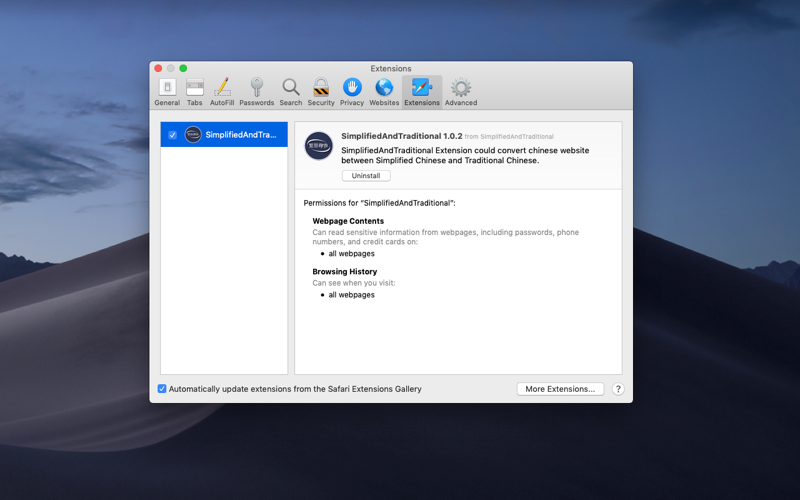Viewport: 800px width, 500px height.
Task: Open the Tabs preferences pane
Action: tap(194, 92)
